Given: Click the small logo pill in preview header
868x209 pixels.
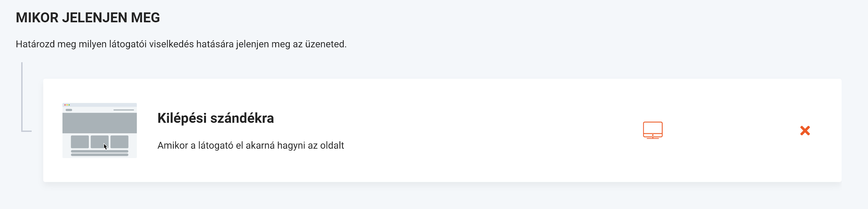Looking at the screenshot, I should click(69, 110).
